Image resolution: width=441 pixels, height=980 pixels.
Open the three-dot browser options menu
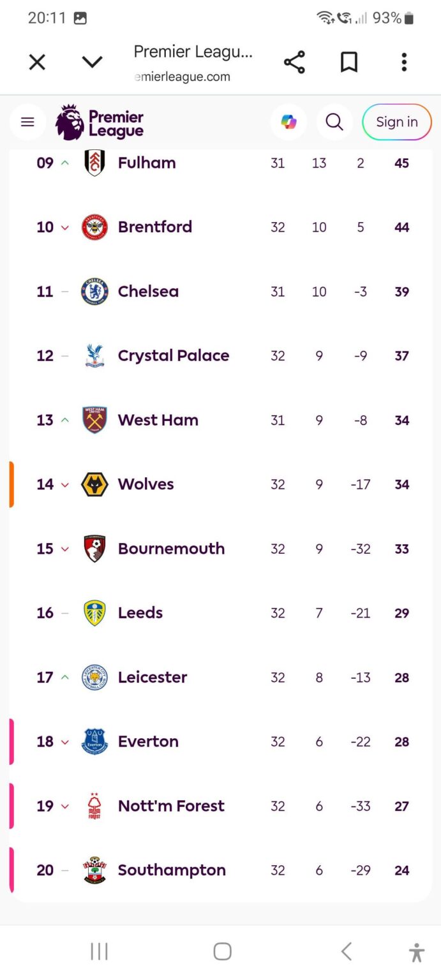(404, 63)
